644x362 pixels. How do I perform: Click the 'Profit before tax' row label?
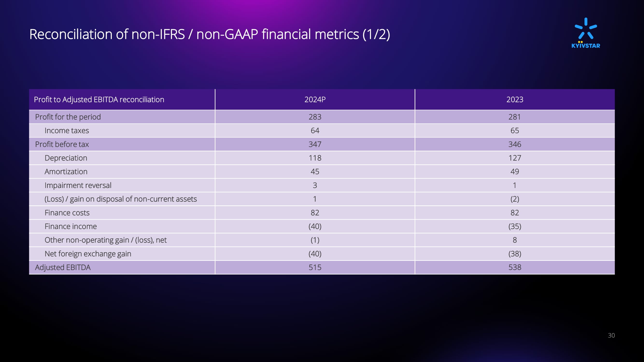coord(62,144)
